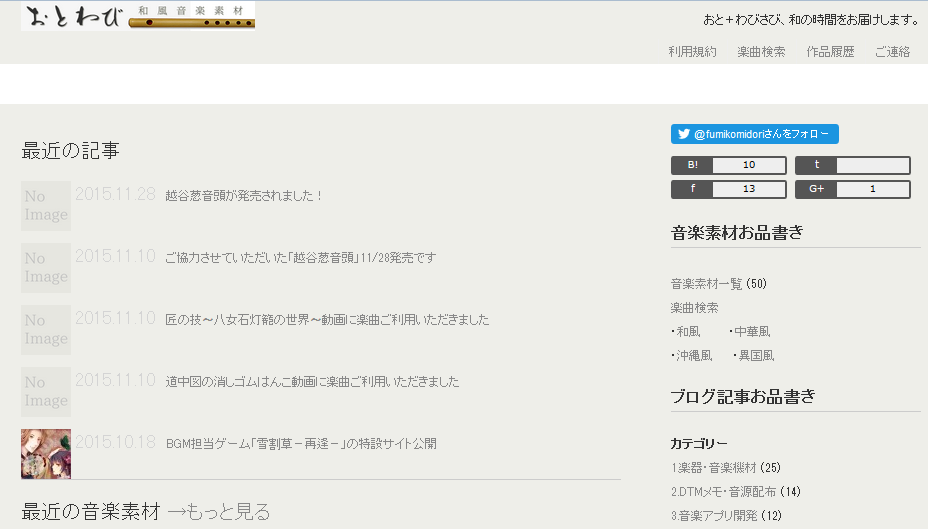Screen dimensions: 928x529
Task: Select 和風 music category
Action: (687, 332)
